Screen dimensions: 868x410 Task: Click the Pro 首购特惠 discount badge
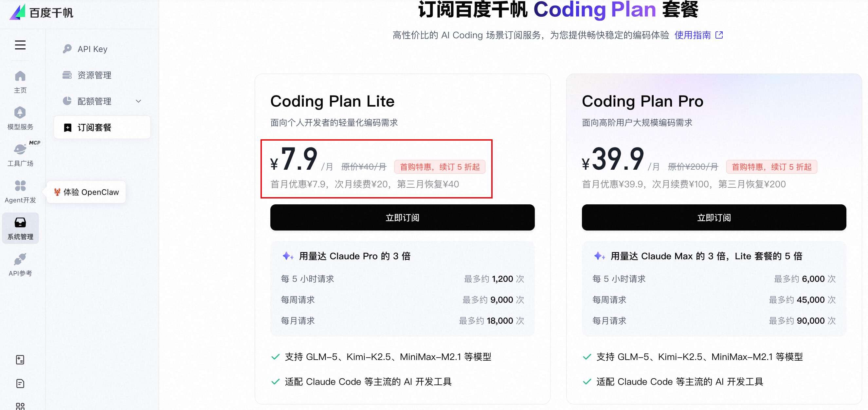coord(771,167)
